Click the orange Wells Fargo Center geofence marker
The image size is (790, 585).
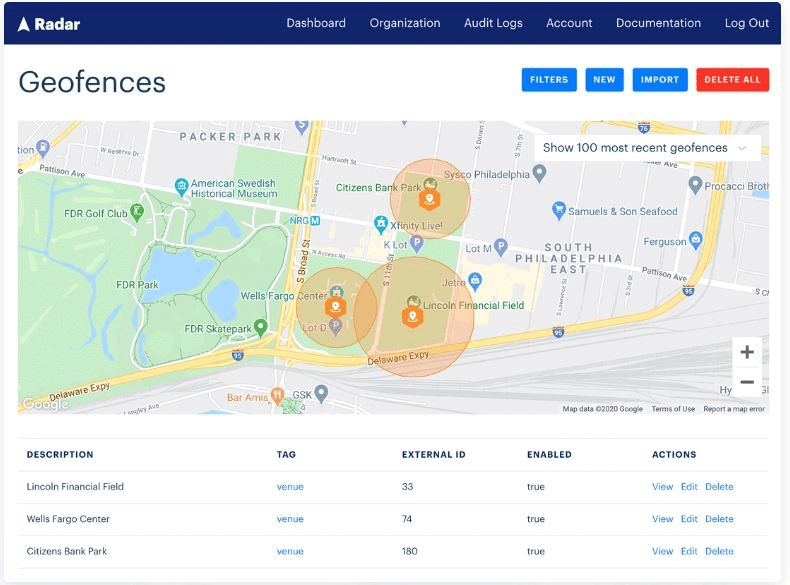(336, 307)
